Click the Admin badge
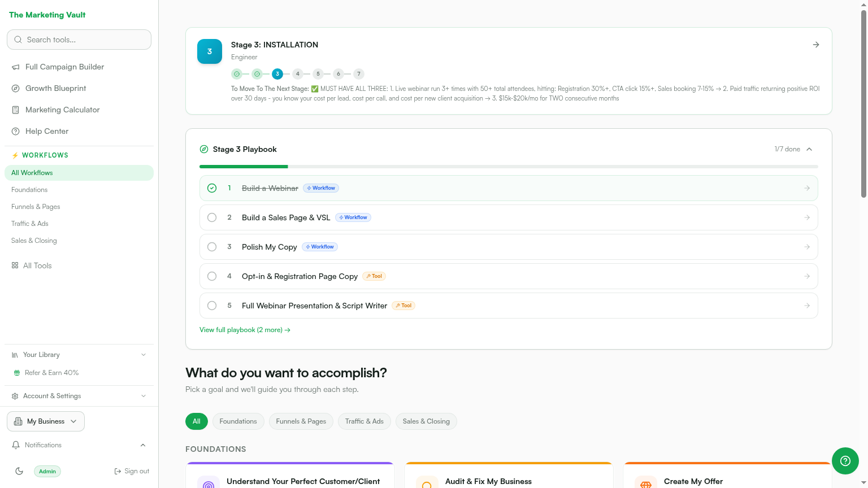 point(47,471)
